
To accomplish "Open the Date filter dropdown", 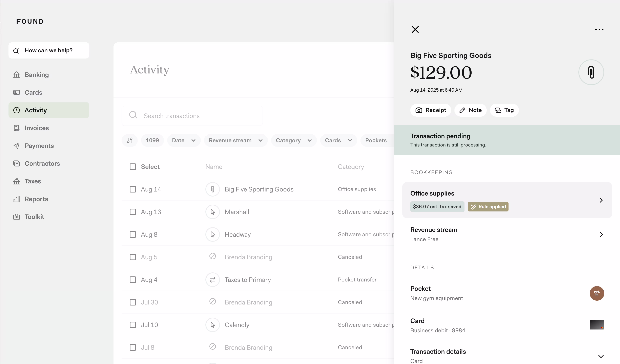I will coord(184,140).
